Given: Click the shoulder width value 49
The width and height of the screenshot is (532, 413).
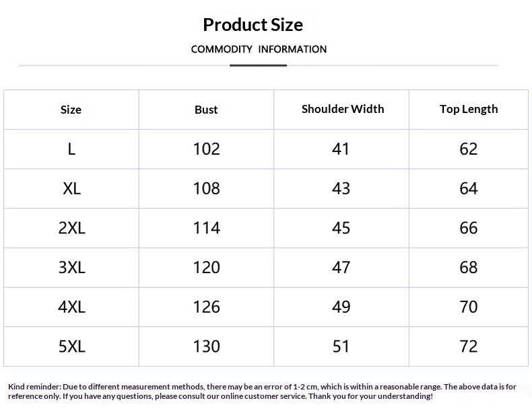Looking at the screenshot, I should (341, 307).
